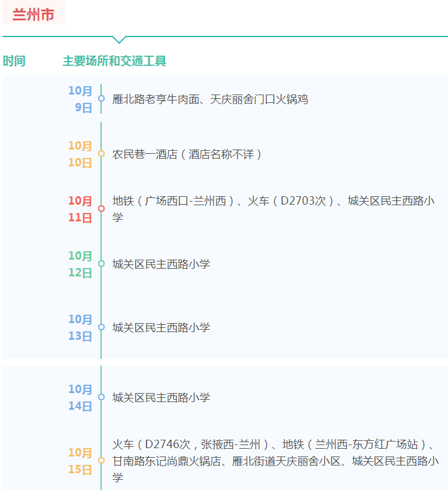Select the 兰州市 city tab
Screen dimensions: 448x490
[33, 13]
